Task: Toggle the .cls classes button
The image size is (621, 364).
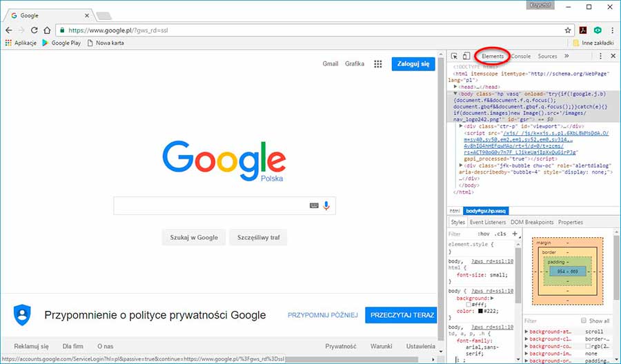Action: pos(500,234)
